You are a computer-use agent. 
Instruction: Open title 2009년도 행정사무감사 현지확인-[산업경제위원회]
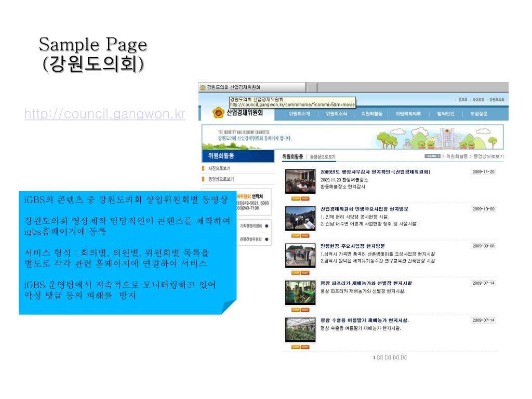[375, 172]
